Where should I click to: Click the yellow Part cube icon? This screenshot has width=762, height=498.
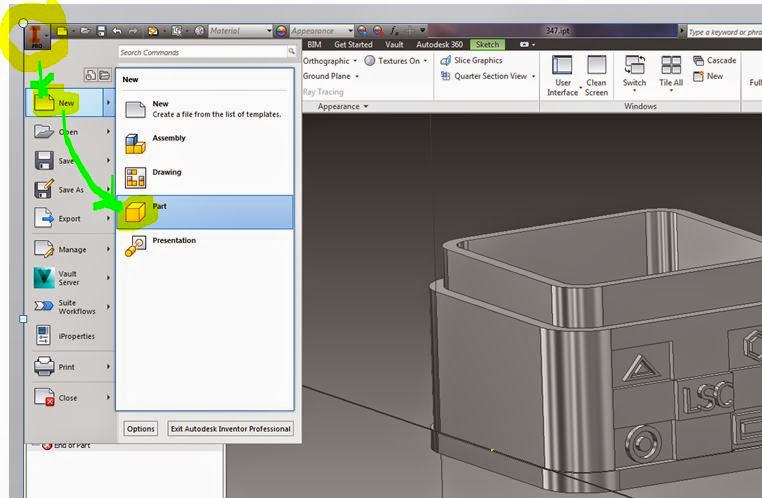pyautogui.click(x=135, y=212)
